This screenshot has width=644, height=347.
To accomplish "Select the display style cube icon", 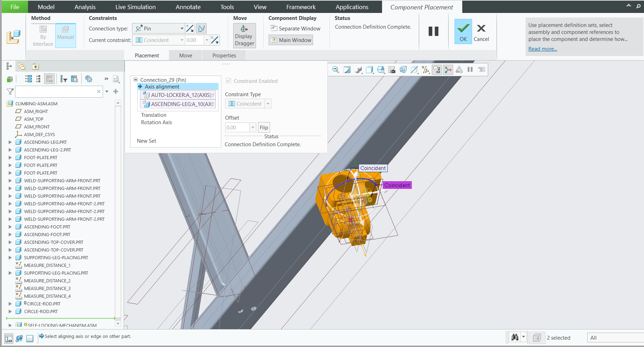I will (x=369, y=70).
